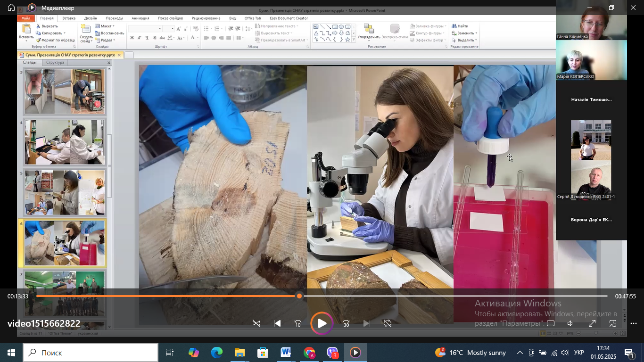The height and width of the screenshot is (362, 644).
Task: Open Microsoft Word from taskbar
Action: coord(286,353)
